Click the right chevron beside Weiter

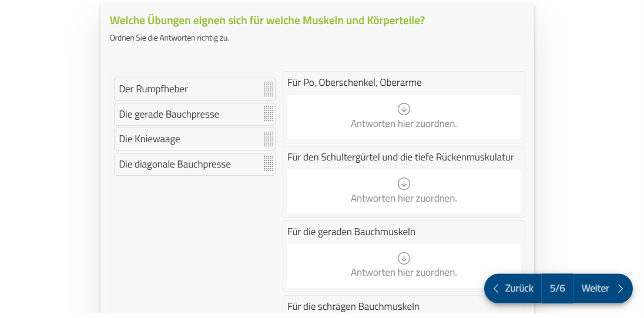620,289
